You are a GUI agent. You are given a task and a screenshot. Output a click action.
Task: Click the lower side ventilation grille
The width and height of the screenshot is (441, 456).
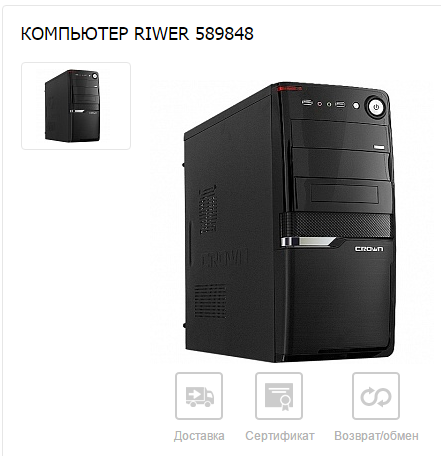pos(210,301)
